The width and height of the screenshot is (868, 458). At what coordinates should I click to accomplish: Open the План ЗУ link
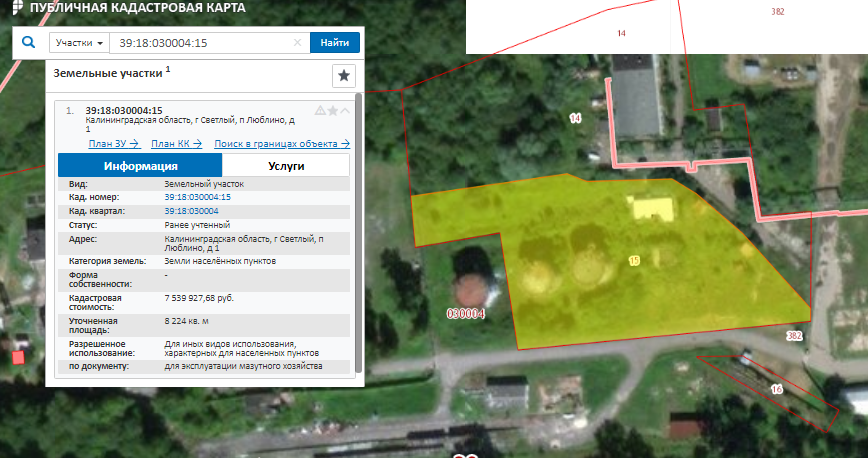(113, 143)
